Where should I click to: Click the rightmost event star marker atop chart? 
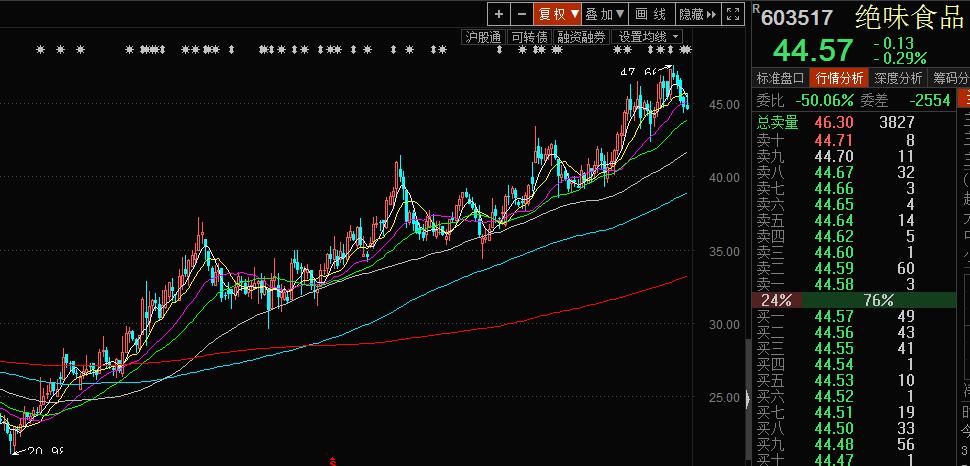coord(686,49)
